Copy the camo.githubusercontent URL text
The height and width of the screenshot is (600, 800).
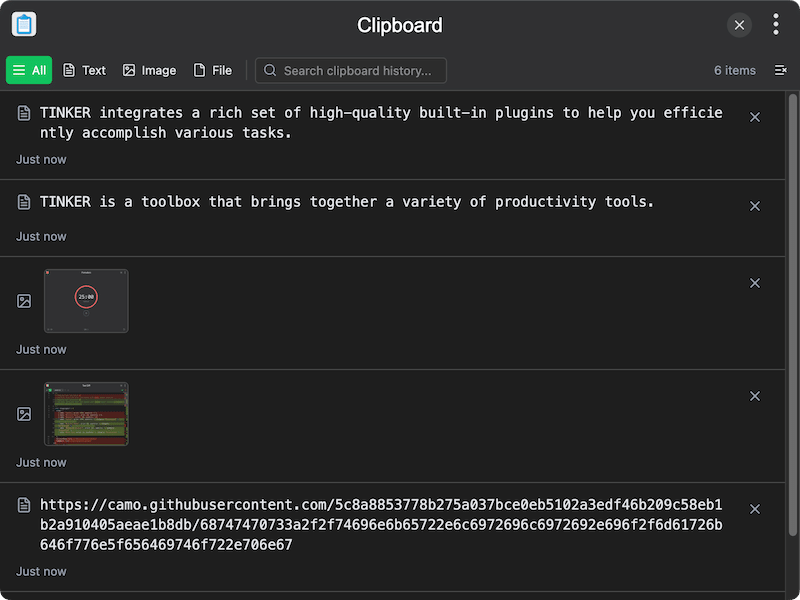pos(380,524)
